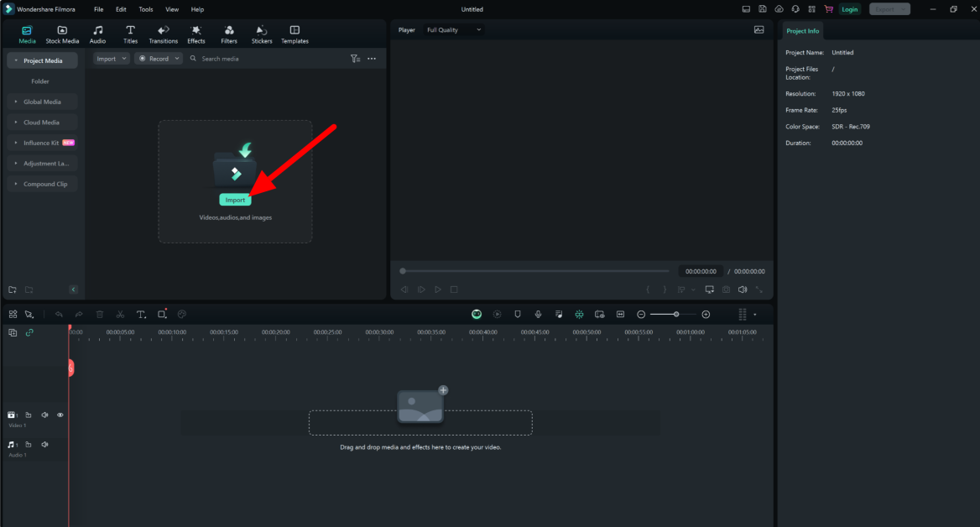Click the green Import button

235,200
